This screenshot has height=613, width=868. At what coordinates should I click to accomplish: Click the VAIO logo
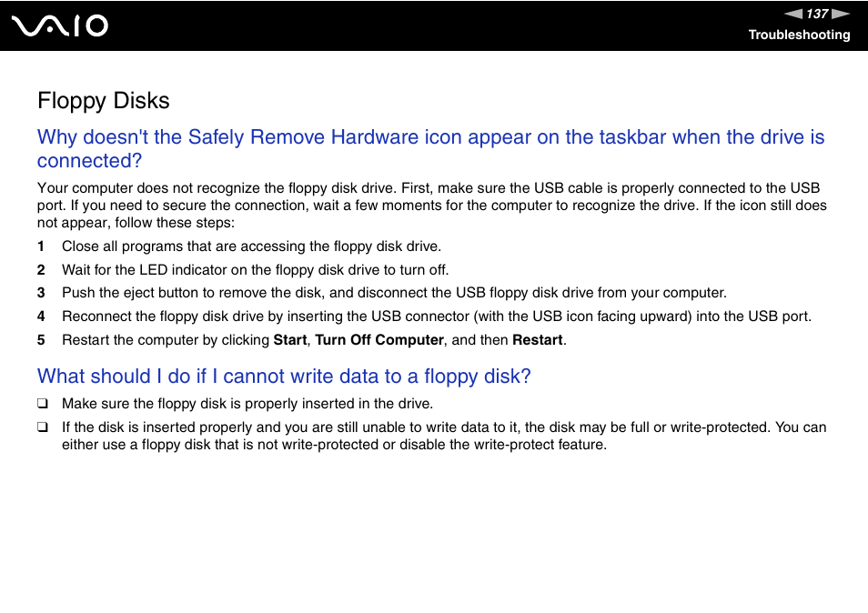pyautogui.click(x=60, y=26)
